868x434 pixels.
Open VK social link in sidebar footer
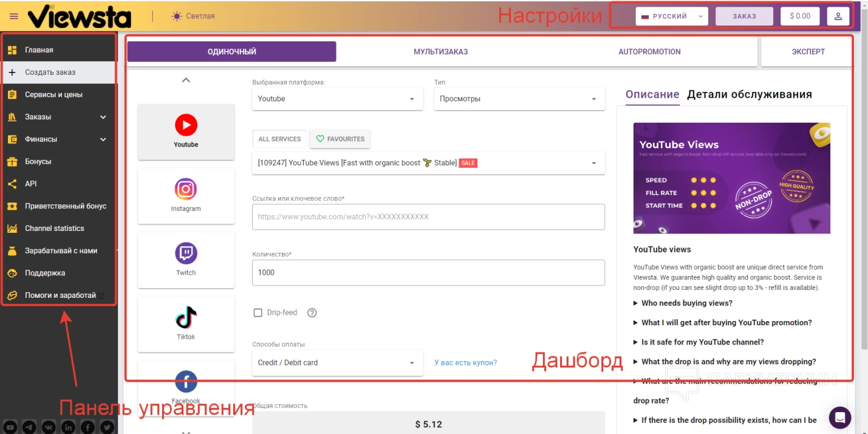point(49,427)
